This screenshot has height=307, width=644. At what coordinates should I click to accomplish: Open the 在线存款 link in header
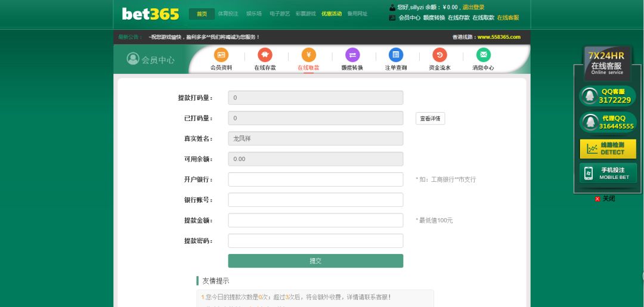click(x=459, y=18)
